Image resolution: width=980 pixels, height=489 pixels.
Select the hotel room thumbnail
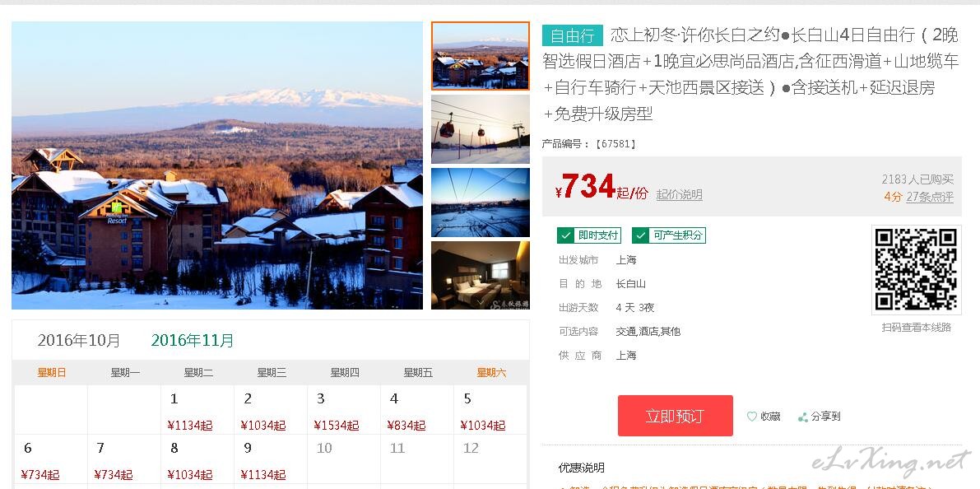click(x=480, y=275)
